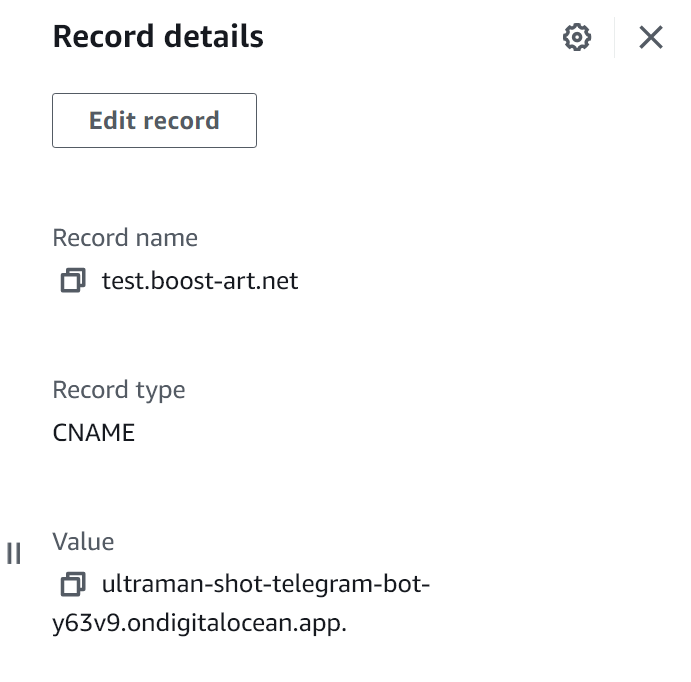Copy the ultraman-shot-telegram-bot value
The image size is (691, 682).
pos(73,584)
